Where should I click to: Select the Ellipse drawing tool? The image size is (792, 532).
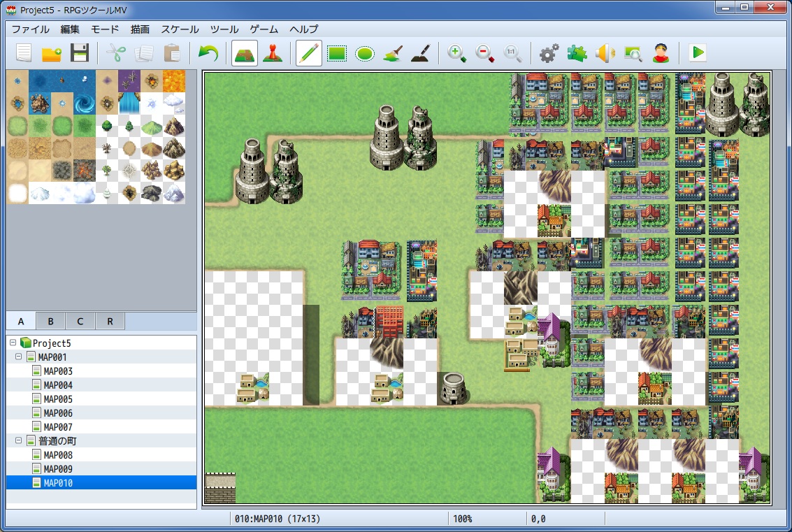tap(365, 52)
